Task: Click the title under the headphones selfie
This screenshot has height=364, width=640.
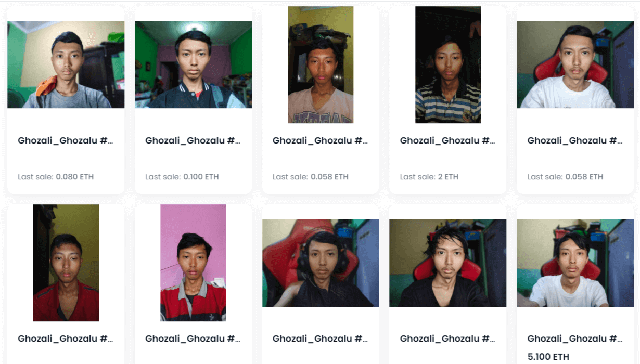Action: [321, 339]
